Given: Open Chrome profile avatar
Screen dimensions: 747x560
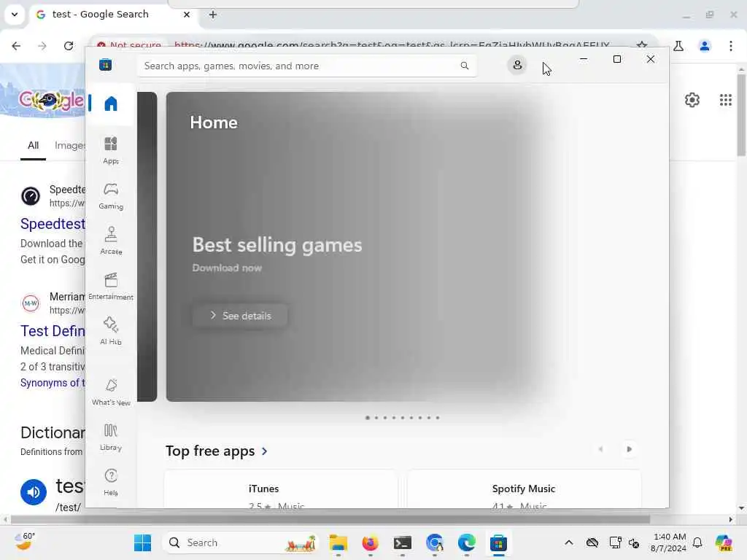Looking at the screenshot, I should (704, 46).
